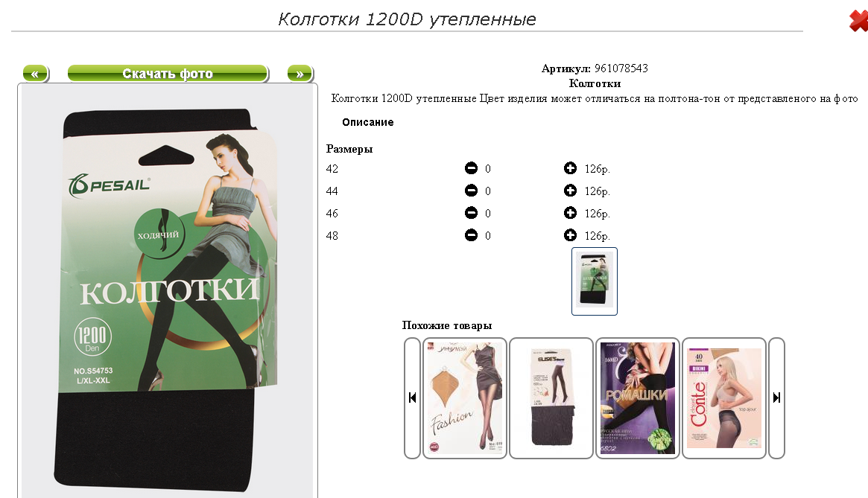
Task: Click the Скачать фото button
Action: [168, 74]
